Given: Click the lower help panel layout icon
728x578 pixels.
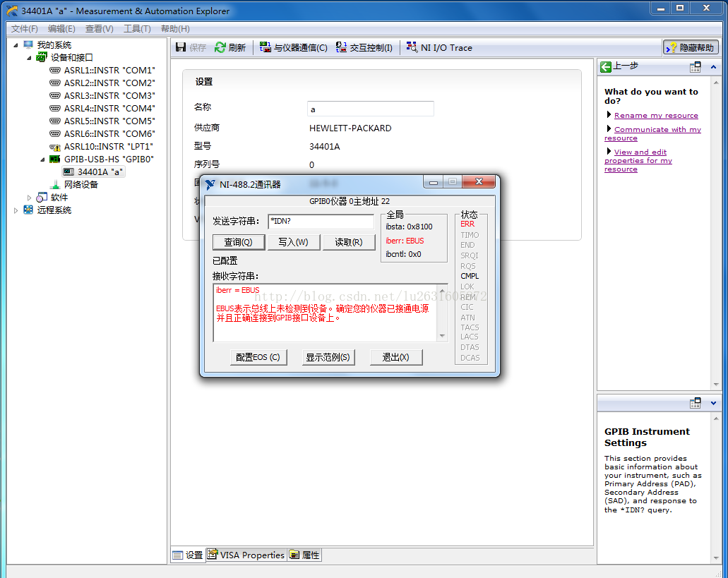Looking at the screenshot, I should pyautogui.click(x=695, y=403).
